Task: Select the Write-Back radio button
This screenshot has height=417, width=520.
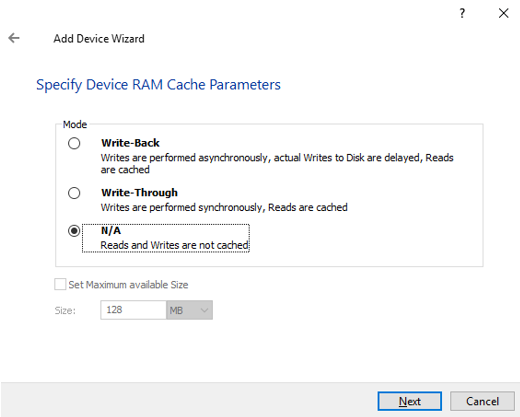Action: coord(74,143)
